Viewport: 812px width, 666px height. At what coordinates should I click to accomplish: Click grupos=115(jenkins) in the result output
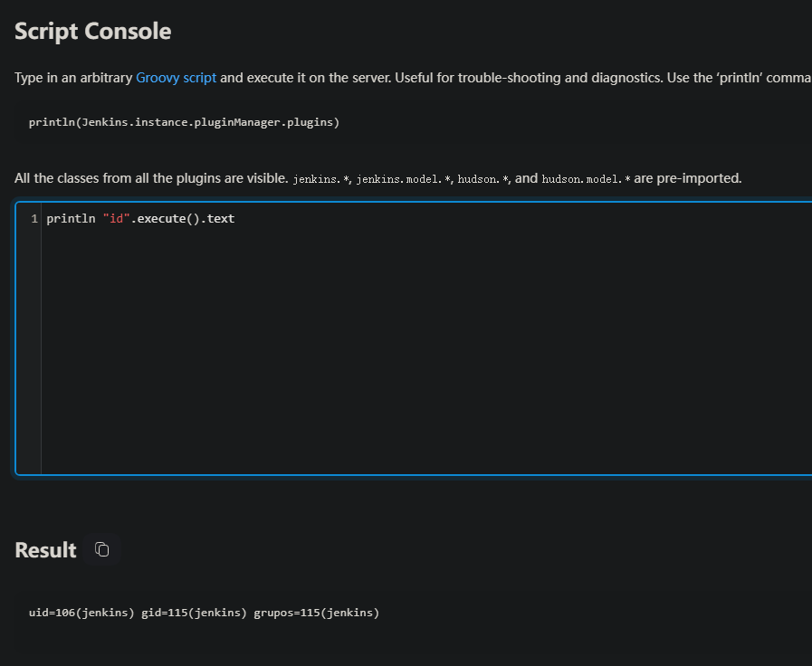[x=316, y=613]
